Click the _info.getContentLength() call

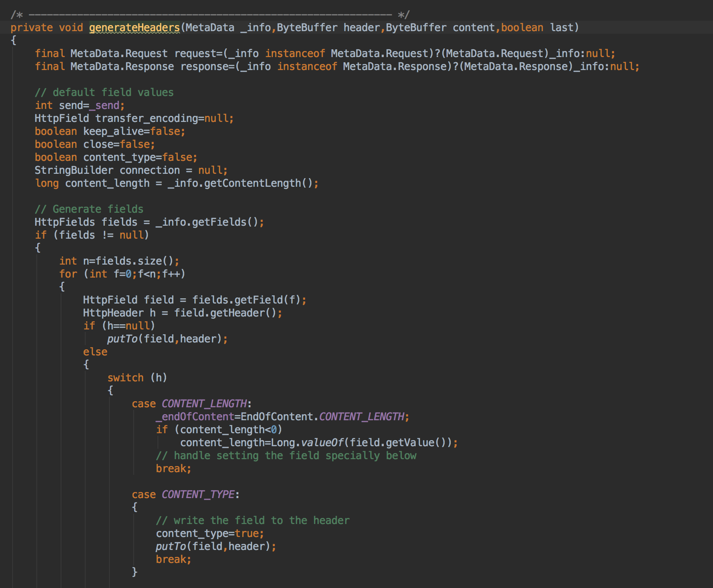coord(240,183)
